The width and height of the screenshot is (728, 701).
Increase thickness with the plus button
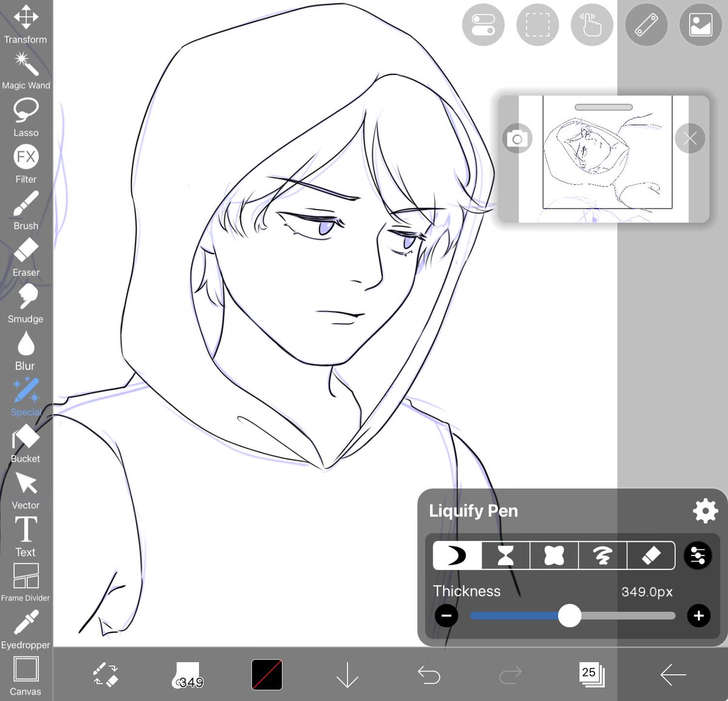click(699, 616)
